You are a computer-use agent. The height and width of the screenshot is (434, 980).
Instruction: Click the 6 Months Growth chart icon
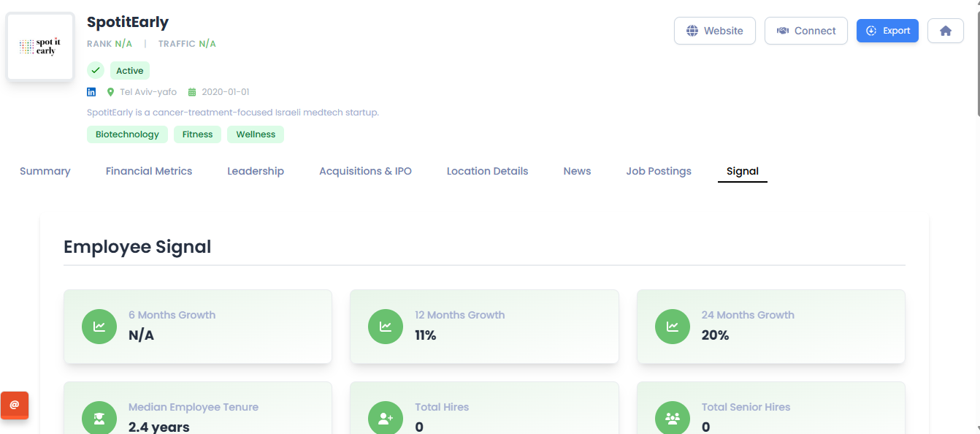click(x=99, y=326)
